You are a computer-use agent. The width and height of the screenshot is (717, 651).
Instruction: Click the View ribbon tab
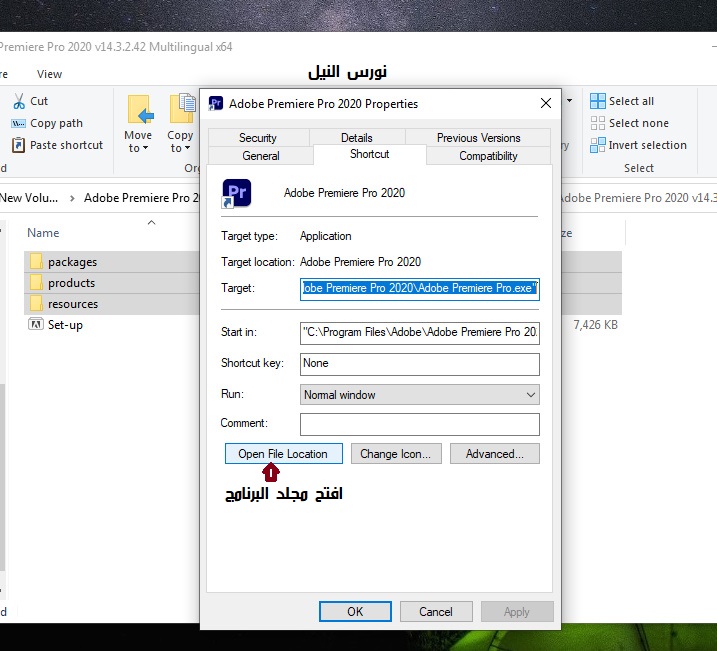tap(49, 74)
